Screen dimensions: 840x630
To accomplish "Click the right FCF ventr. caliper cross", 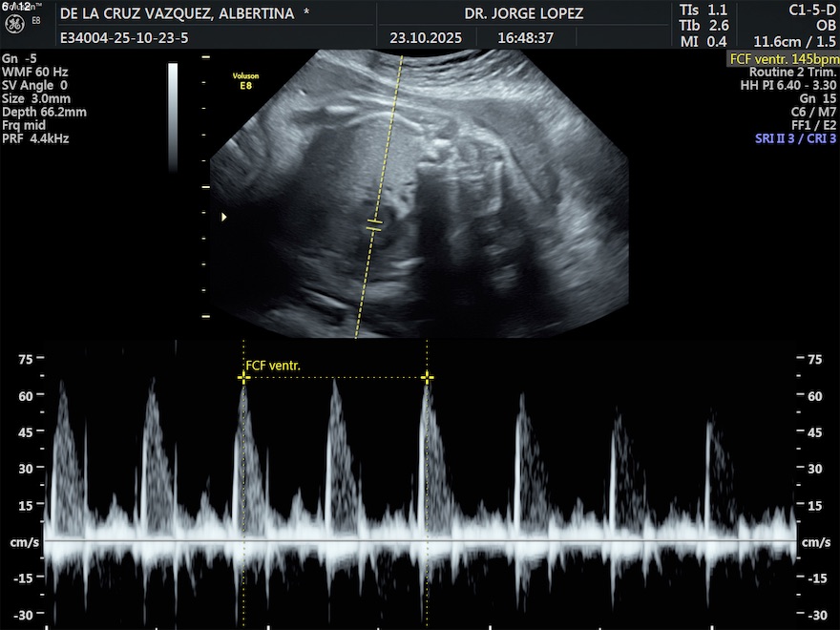I will tap(427, 378).
